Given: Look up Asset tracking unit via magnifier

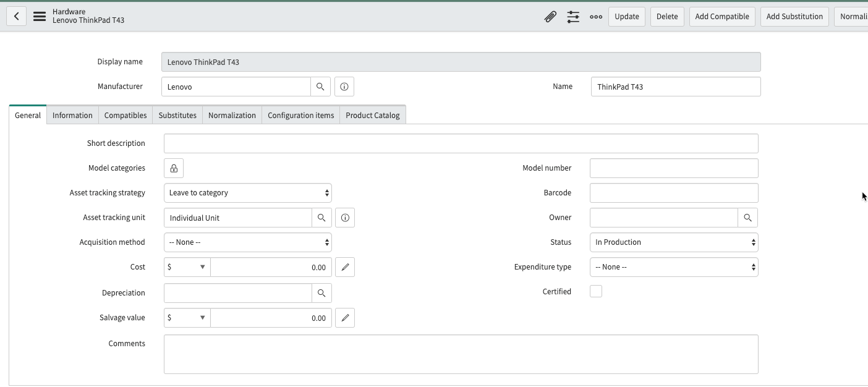Looking at the screenshot, I should click(x=321, y=218).
